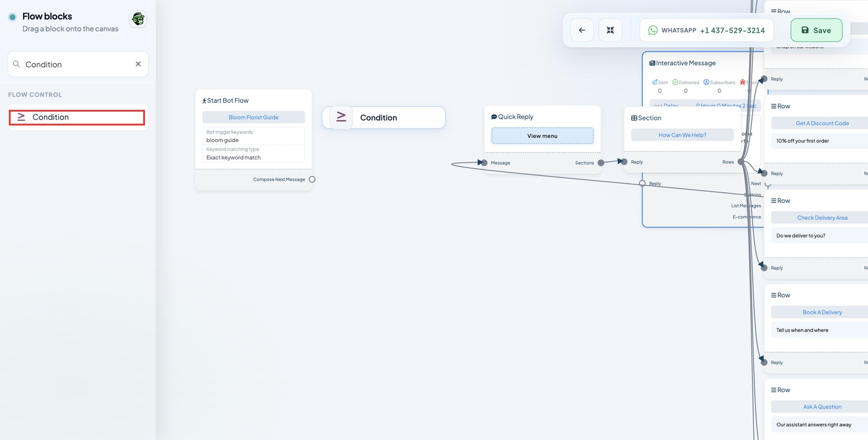Screen dimensions: 868x440
Task: Select the Condition node on the canvas
Action: (384, 117)
